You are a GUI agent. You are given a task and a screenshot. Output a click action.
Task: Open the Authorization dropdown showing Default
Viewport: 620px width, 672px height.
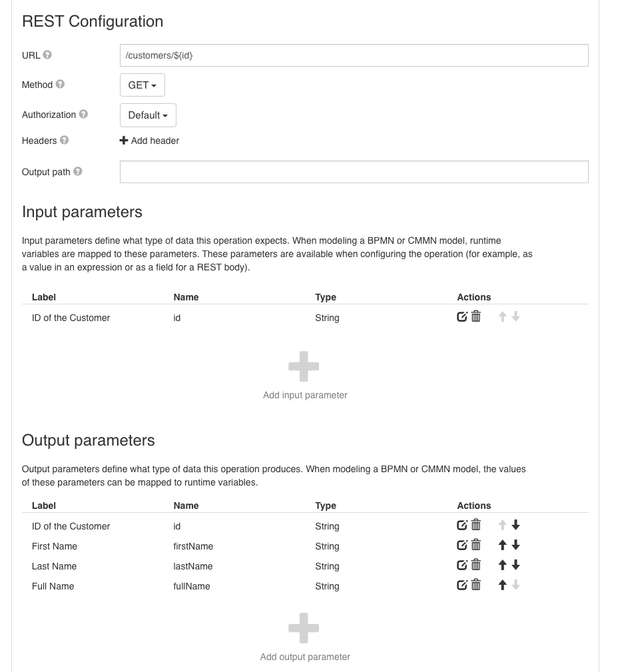click(x=148, y=115)
